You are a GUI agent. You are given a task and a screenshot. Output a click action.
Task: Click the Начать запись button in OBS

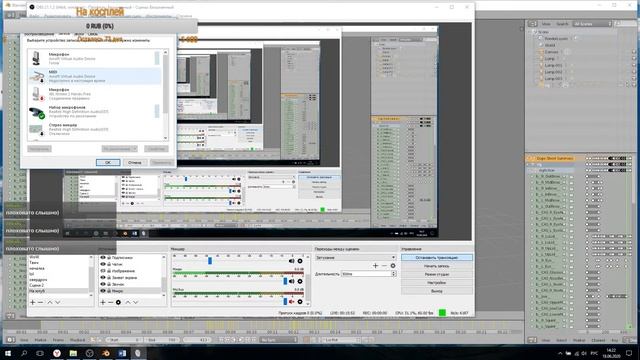[436, 266]
